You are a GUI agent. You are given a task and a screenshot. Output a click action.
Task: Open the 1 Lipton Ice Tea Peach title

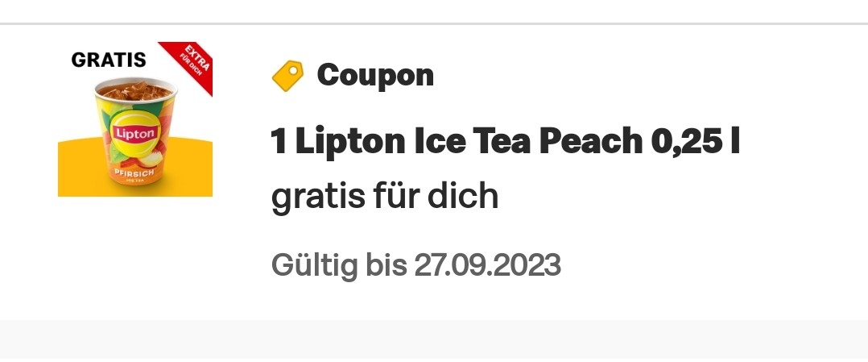[x=505, y=142]
